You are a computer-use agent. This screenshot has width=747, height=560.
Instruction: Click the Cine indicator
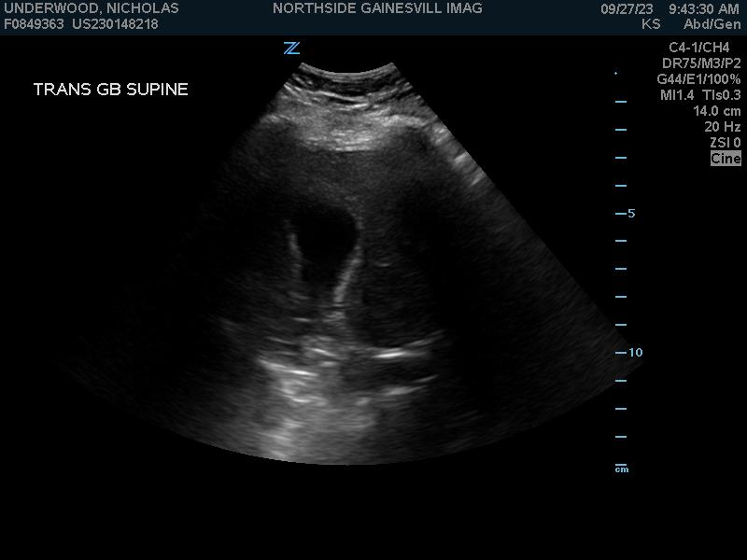(x=726, y=159)
